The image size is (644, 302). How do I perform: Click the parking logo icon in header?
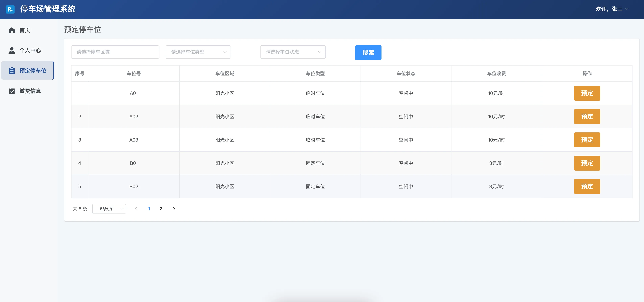pyautogui.click(x=10, y=9)
